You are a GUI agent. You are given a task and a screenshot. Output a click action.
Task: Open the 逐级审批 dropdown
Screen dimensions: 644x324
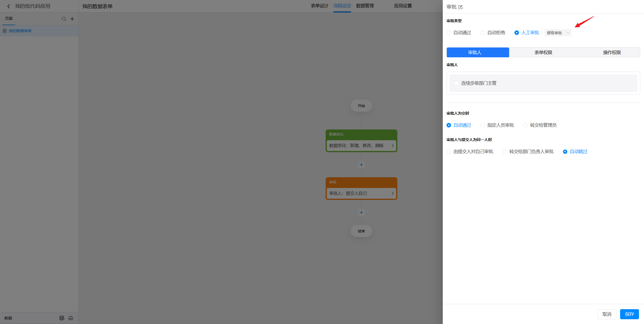click(557, 33)
